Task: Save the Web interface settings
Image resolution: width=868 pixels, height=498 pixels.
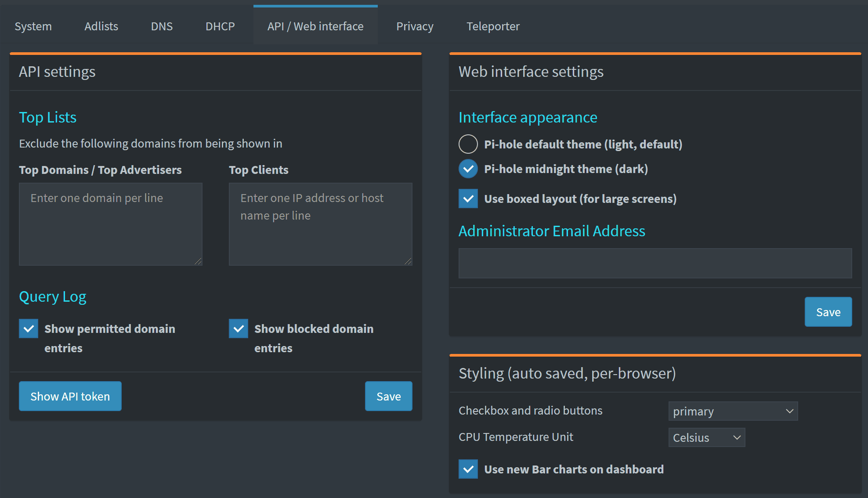Action: coord(828,312)
